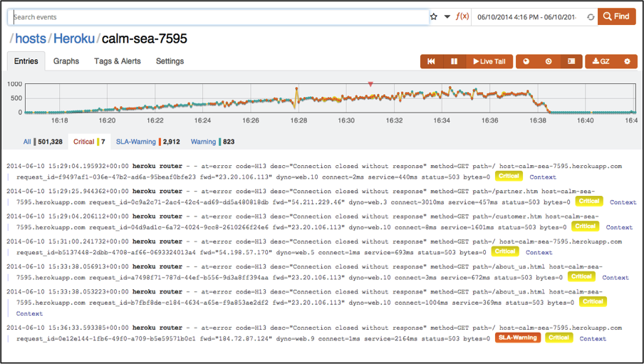This screenshot has width=644, height=364.
Task: Click the Critical tag on 15:29:04.206112 entry
Action: pyautogui.click(x=585, y=227)
